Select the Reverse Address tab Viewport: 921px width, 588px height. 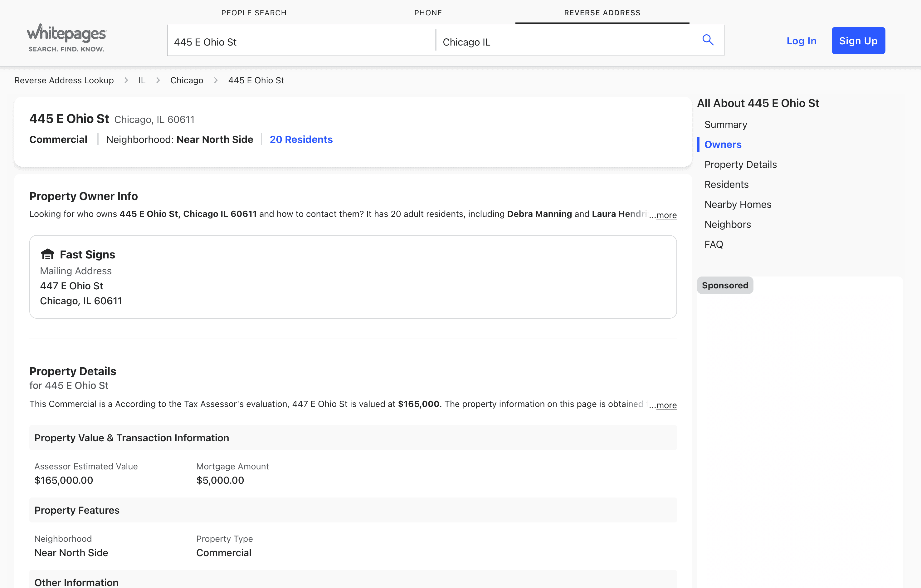click(x=602, y=12)
